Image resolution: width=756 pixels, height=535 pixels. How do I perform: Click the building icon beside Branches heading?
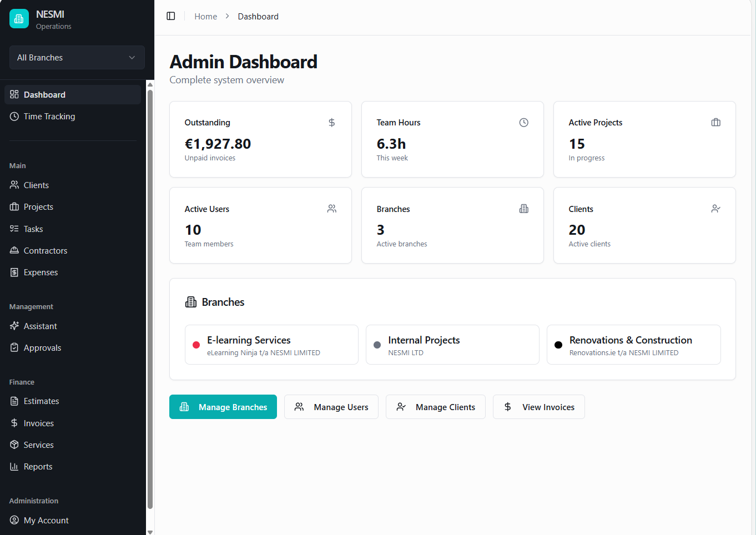(x=191, y=302)
